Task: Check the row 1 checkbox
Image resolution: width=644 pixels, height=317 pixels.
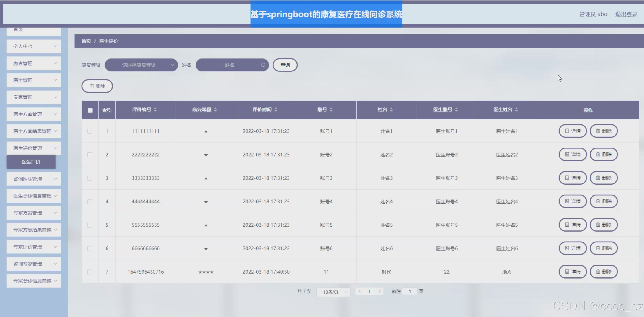Action: point(90,131)
